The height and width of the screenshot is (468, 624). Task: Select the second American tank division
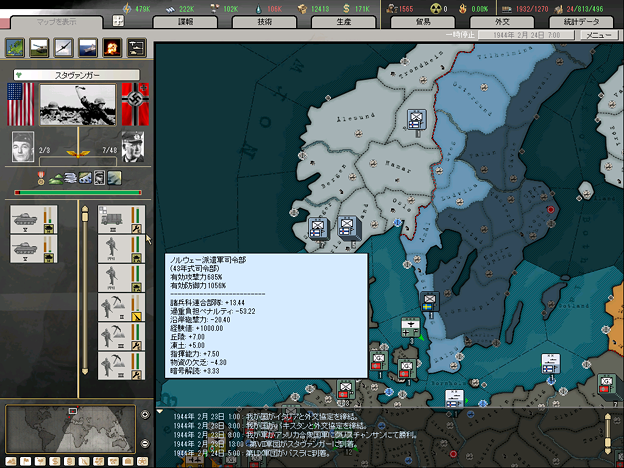pyautogui.click(x=33, y=249)
